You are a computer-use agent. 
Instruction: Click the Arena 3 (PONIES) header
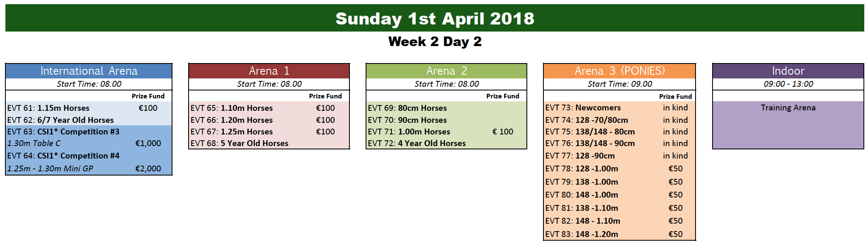click(x=619, y=71)
